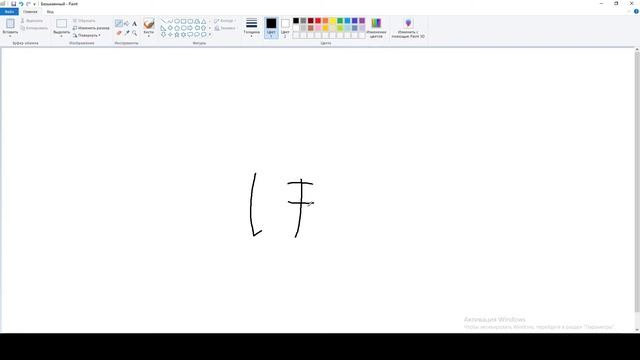640x360 pixels.
Task: Pick the green palette swatch
Action: point(340,20)
